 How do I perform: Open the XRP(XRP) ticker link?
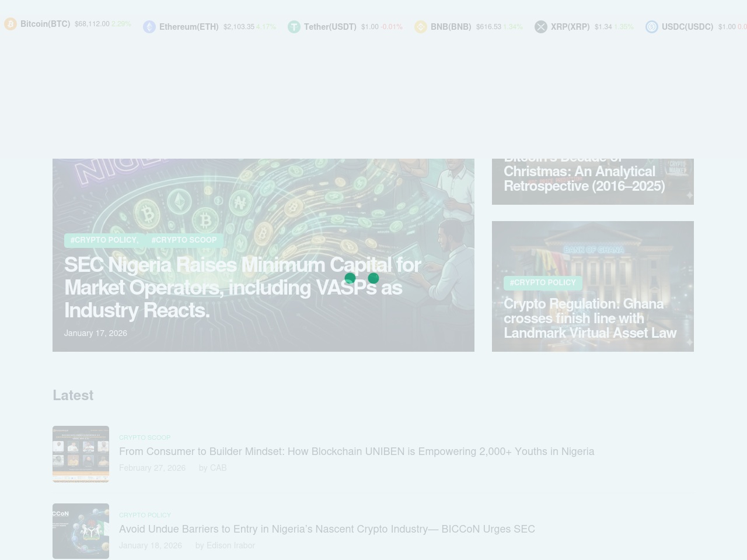coord(570,27)
